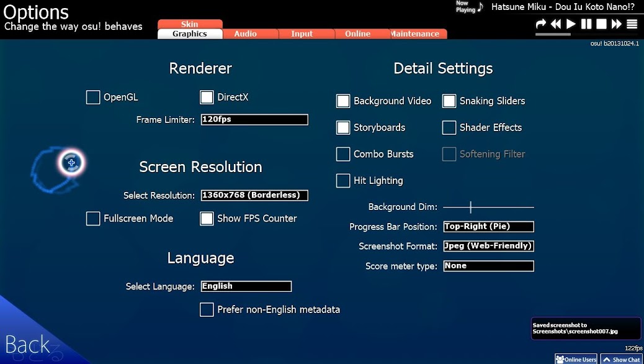Screen dimensions: 644x364
Task: Click the Softening Filter checkbox
Action: click(x=449, y=154)
